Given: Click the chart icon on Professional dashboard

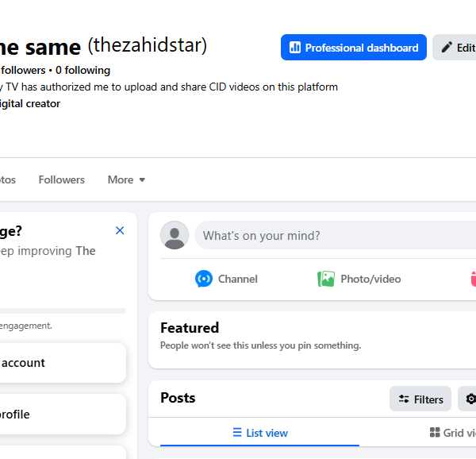Looking at the screenshot, I should 295,48.
